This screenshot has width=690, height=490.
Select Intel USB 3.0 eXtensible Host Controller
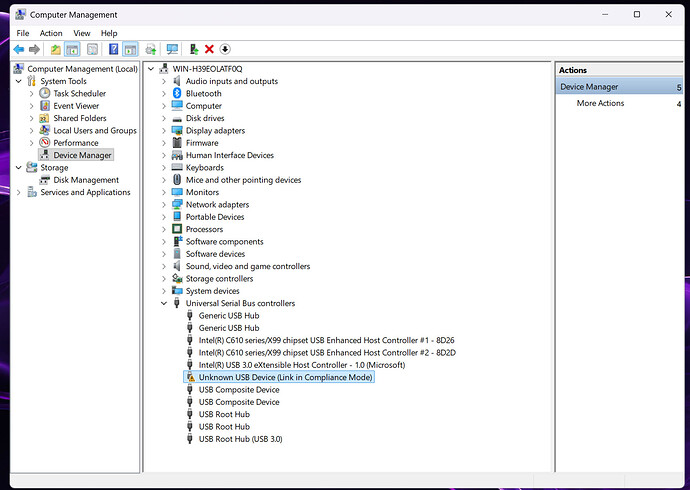pos(302,365)
